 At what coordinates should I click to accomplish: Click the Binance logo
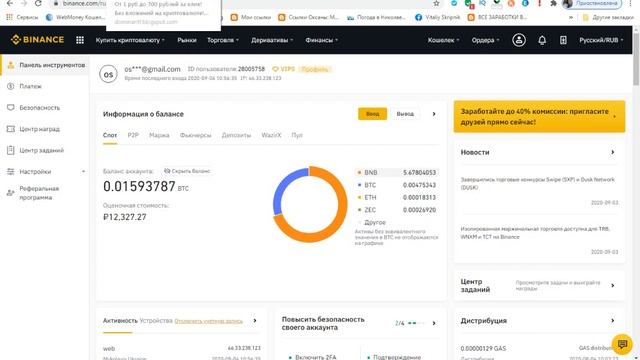[x=38, y=40]
